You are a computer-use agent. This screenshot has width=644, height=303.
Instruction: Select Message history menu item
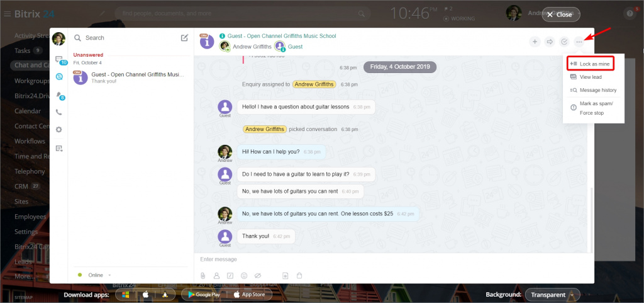click(594, 90)
